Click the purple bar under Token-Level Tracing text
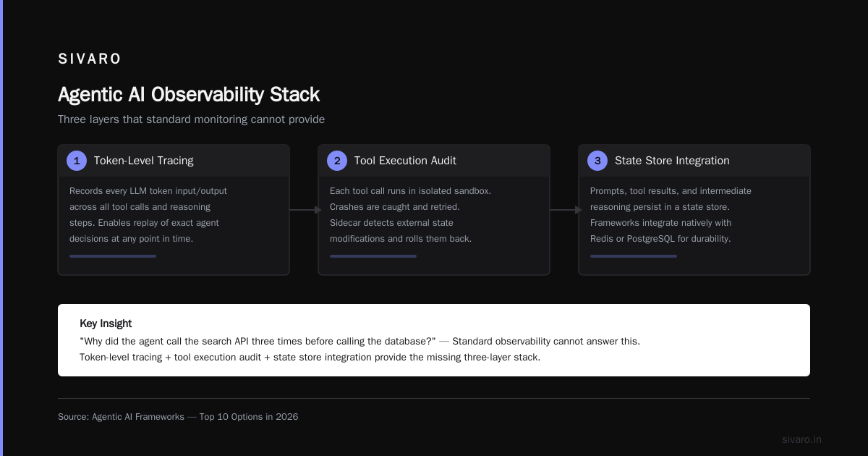This screenshot has height=456, width=868. [x=113, y=256]
